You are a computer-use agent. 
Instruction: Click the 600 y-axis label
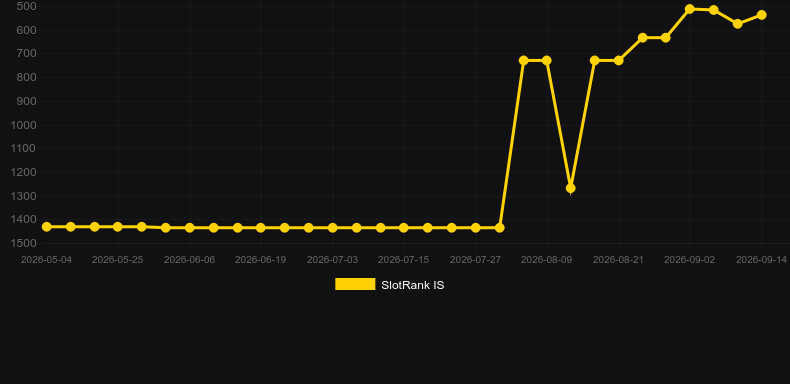[26, 30]
